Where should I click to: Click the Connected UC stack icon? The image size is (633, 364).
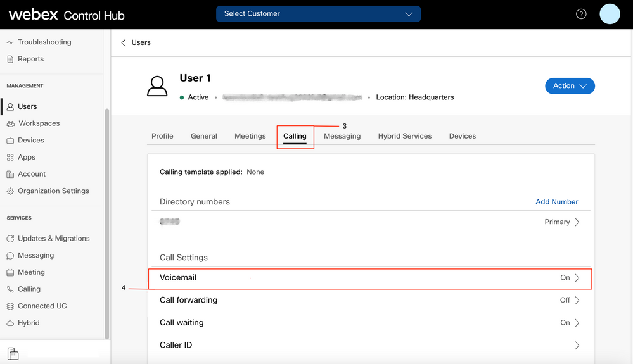tap(10, 306)
